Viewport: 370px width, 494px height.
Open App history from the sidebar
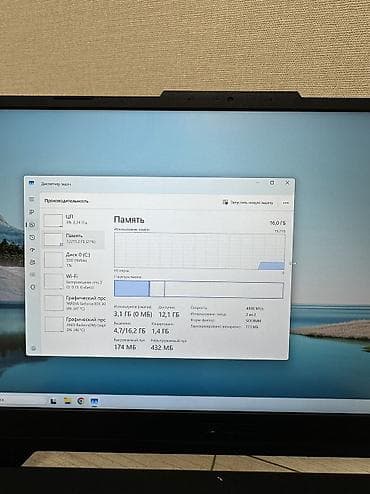pyautogui.click(x=32, y=237)
